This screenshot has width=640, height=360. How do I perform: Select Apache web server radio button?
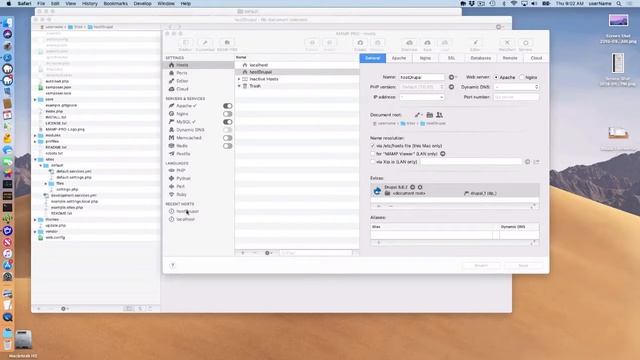point(496,77)
